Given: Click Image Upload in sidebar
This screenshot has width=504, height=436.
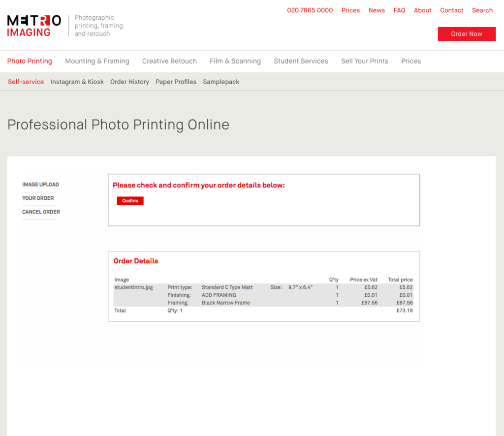Looking at the screenshot, I should pos(40,185).
